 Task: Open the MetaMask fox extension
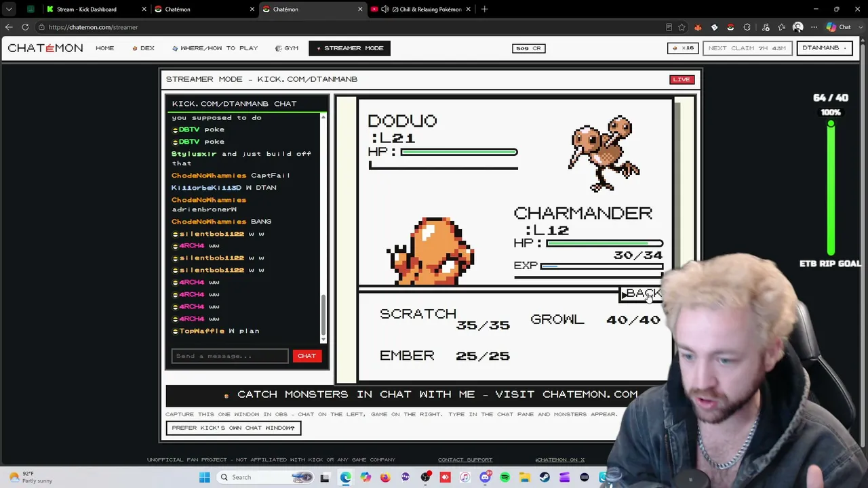tap(698, 27)
